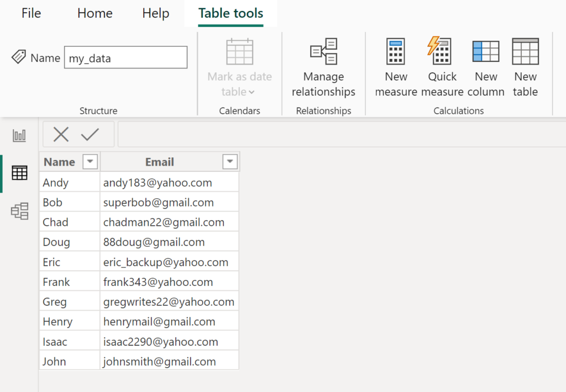The width and height of the screenshot is (566, 392).
Task: Open the Model view from the sidebar
Action: [x=19, y=211]
